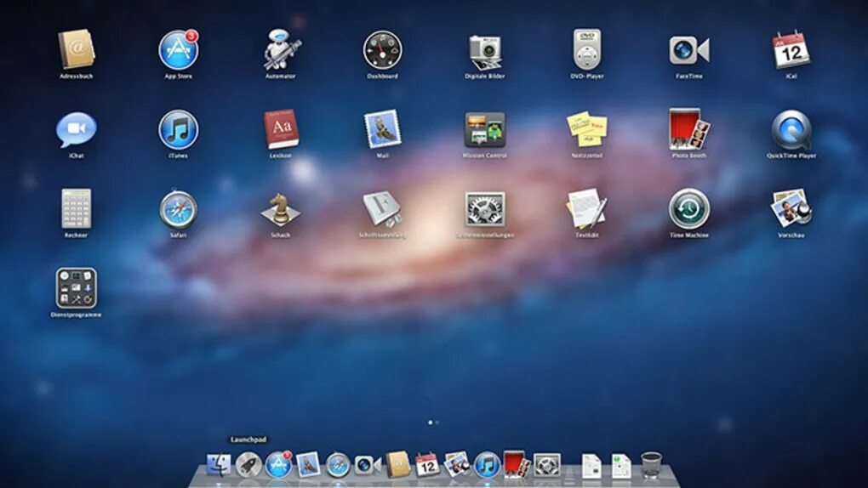Open FaceTime camera icon in the Dock
This screenshot has width=868, height=488.
(x=368, y=465)
